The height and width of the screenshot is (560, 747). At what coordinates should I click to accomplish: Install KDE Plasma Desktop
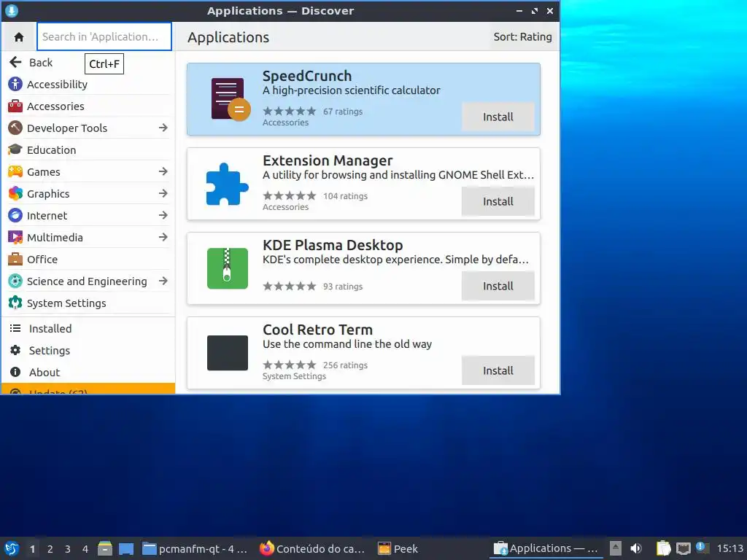pos(498,286)
